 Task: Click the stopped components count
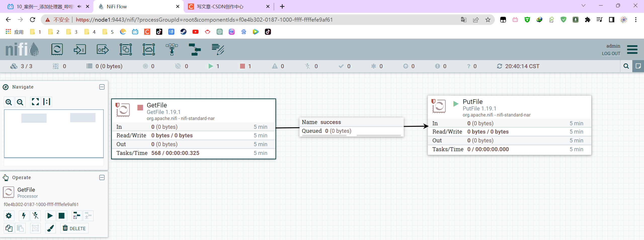coord(246,66)
